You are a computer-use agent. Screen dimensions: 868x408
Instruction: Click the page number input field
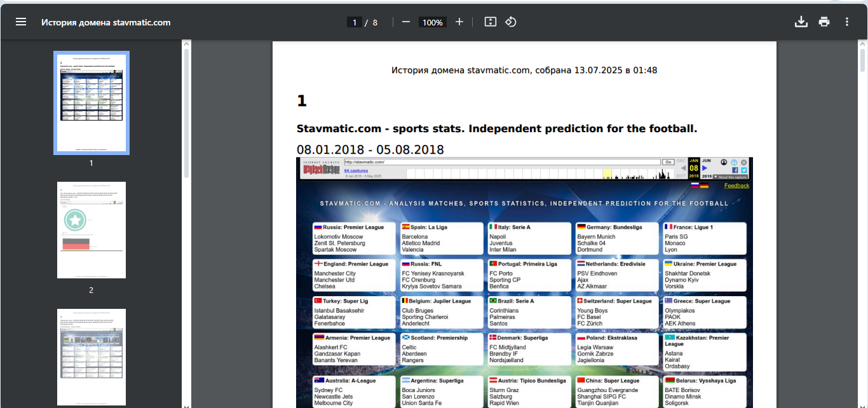(x=355, y=22)
